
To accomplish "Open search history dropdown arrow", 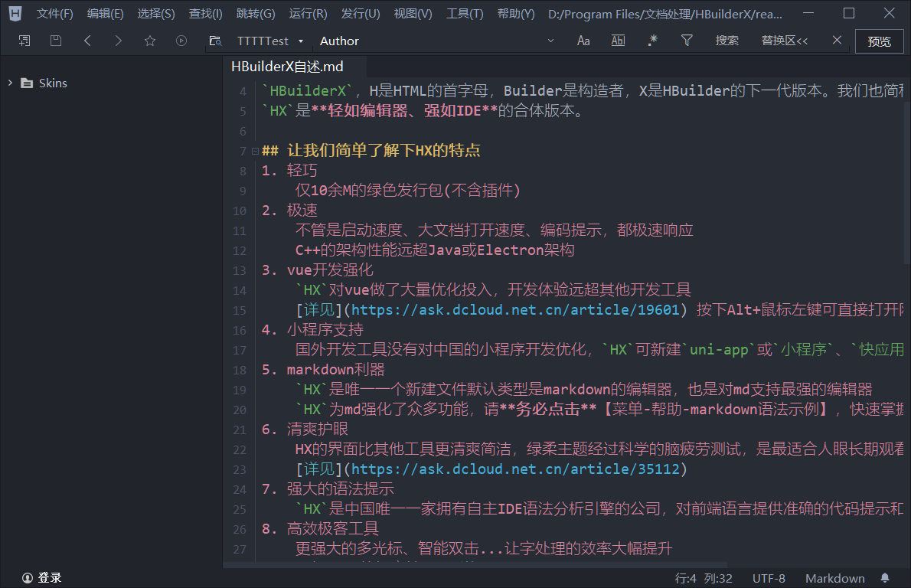I will point(550,41).
